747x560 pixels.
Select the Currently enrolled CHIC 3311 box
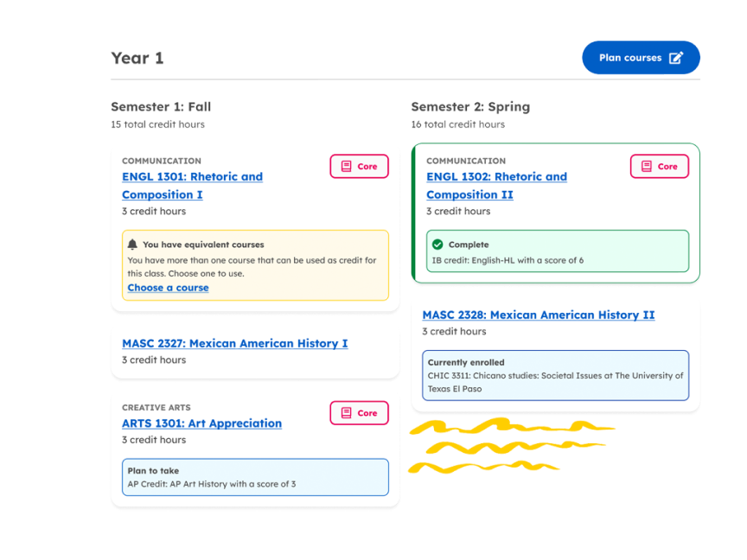tap(555, 375)
